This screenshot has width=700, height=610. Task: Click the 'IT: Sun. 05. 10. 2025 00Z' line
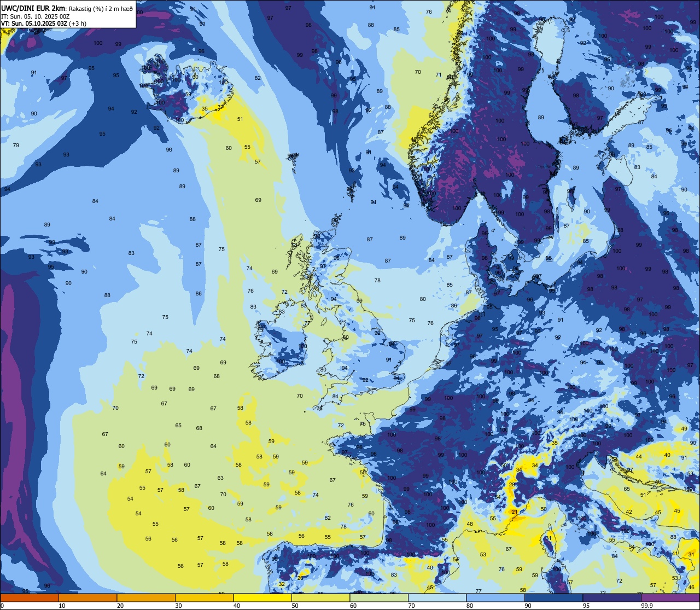35,16
